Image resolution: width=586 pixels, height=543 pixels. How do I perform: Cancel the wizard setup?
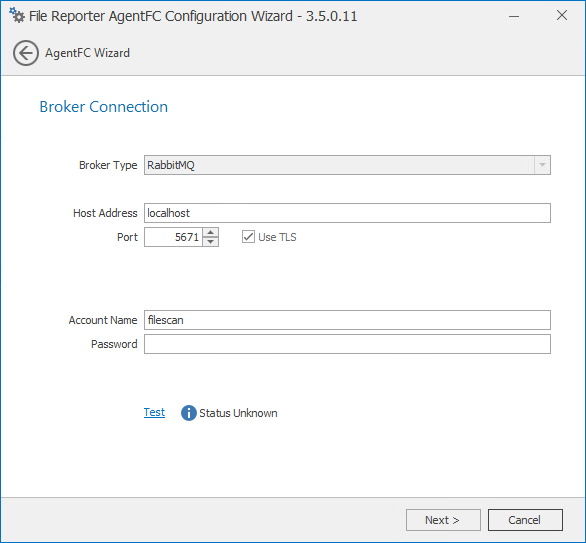[525, 520]
